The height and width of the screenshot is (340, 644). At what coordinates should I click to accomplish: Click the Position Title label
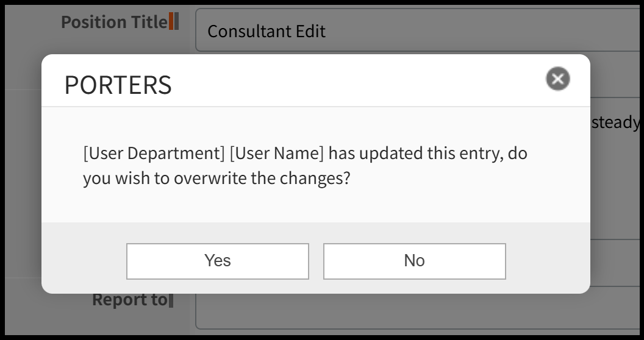click(113, 23)
